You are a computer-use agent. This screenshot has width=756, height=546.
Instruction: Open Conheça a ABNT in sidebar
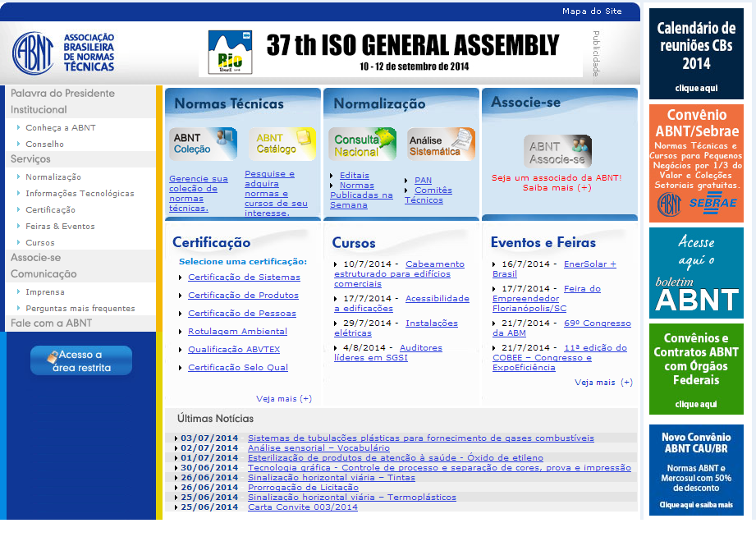point(61,128)
